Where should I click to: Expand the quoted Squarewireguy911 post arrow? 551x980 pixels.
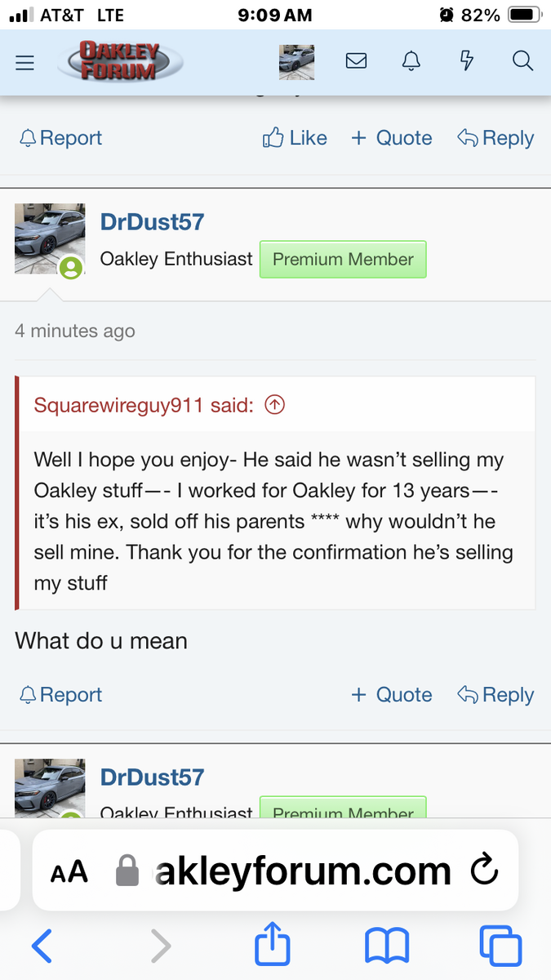tap(275, 405)
